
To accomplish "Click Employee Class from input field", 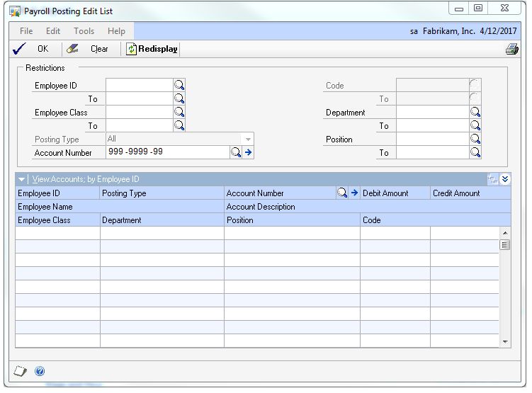I will point(140,112).
